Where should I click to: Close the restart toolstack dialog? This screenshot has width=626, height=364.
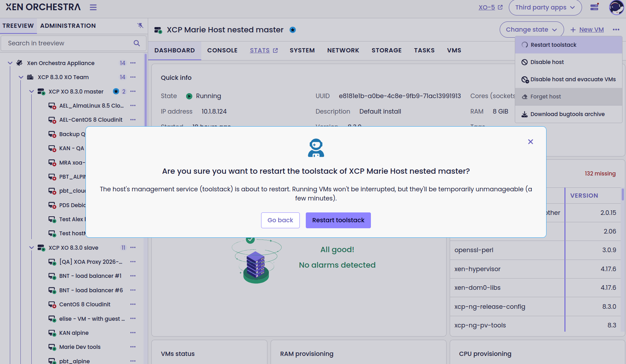pyautogui.click(x=531, y=142)
